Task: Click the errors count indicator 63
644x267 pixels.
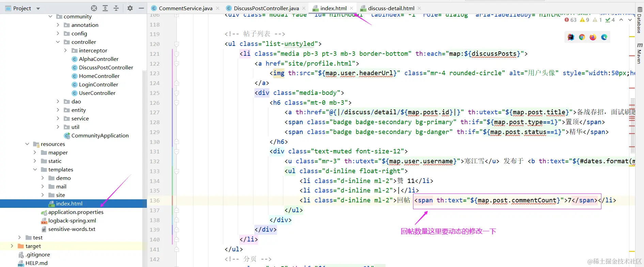Action: click(x=570, y=20)
